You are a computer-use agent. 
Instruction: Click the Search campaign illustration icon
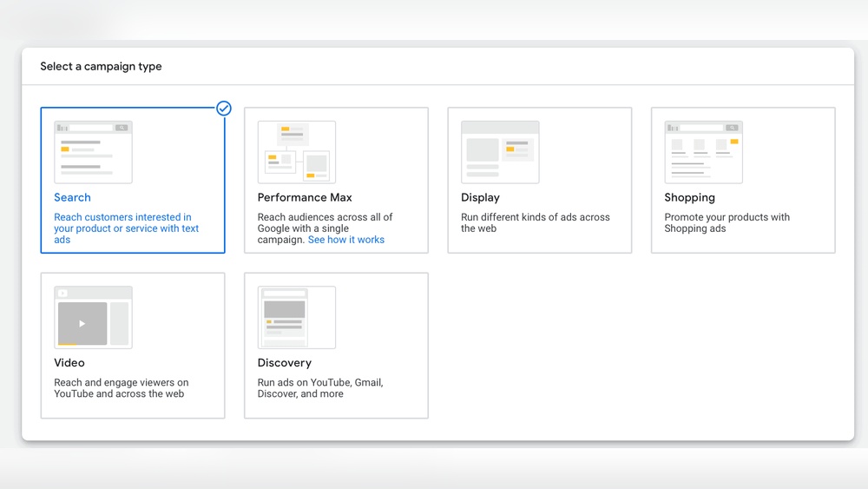coord(93,152)
